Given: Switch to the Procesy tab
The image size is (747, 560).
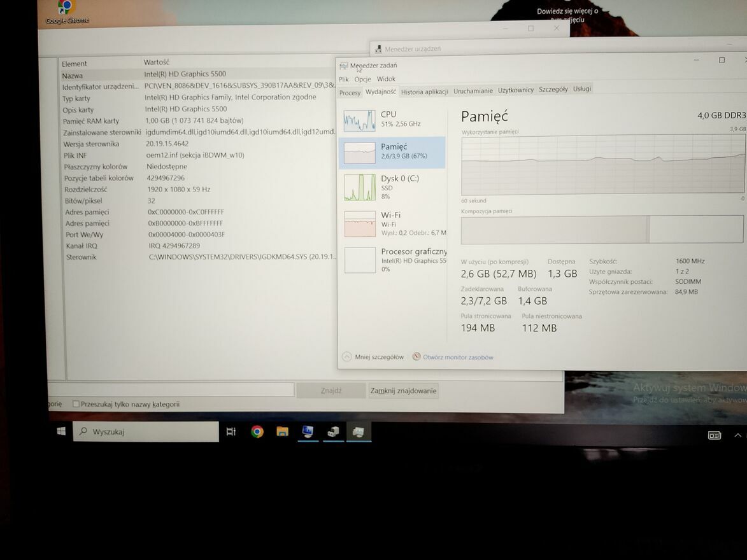Looking at the screenshot, I should click(350, 92).
